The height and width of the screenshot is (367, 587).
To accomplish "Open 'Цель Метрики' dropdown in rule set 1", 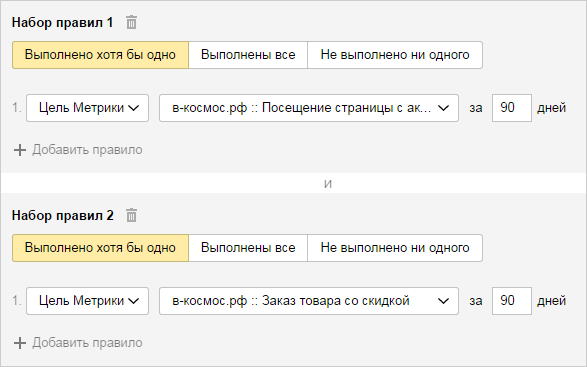I will click(88, 108).
